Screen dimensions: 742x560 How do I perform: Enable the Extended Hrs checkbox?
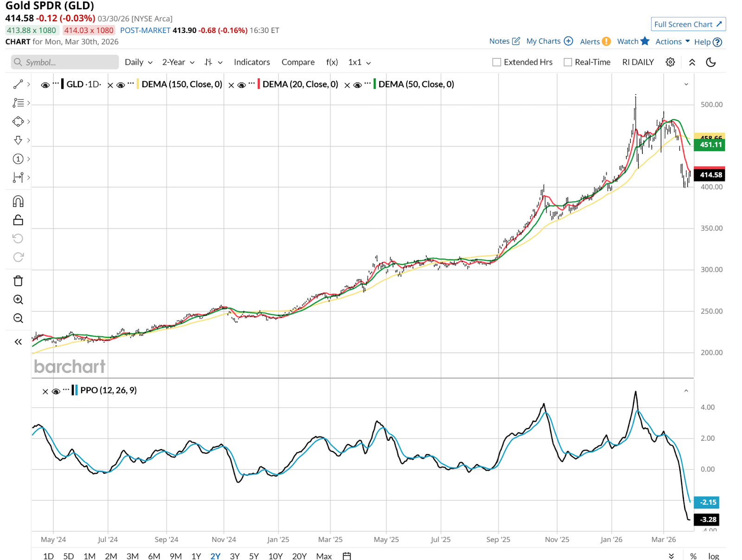point(497,62)
